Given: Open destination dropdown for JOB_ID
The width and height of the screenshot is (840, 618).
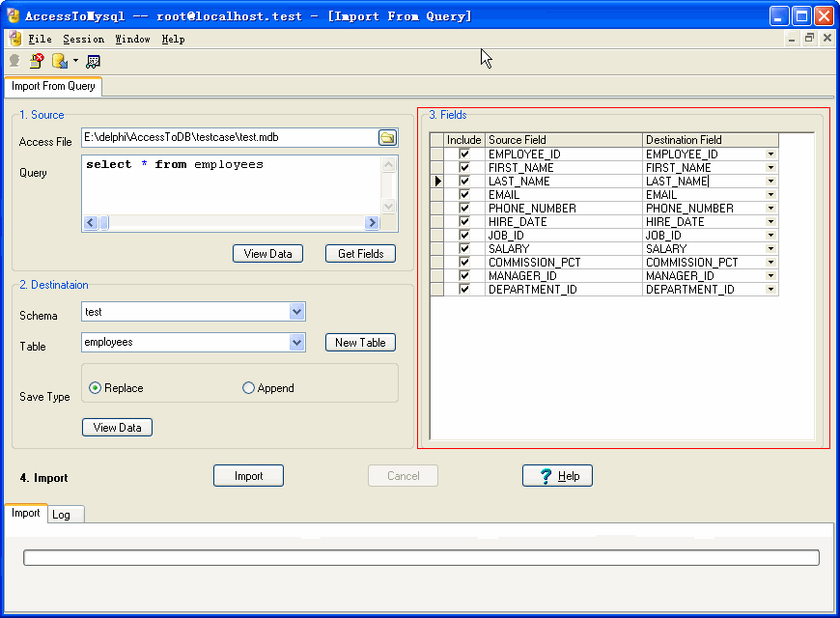Looking at the screenshot, I should [x=770, y=236].
